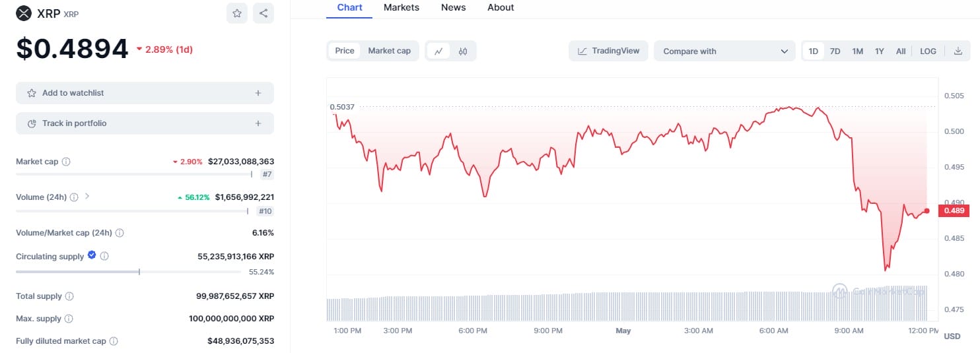The height and width of the screenshot is (353, 980).
Task: Select the 7D time range
Action: point(835,51)
